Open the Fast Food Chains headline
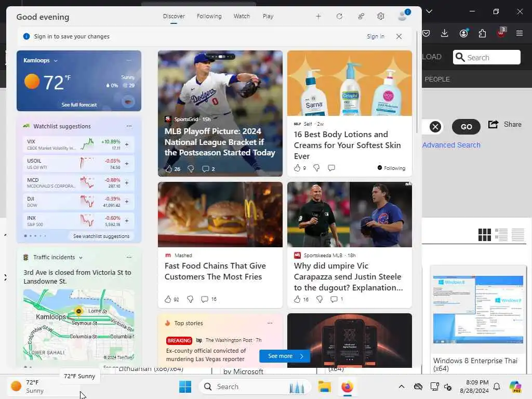532x399 pixels. (215, 271)
